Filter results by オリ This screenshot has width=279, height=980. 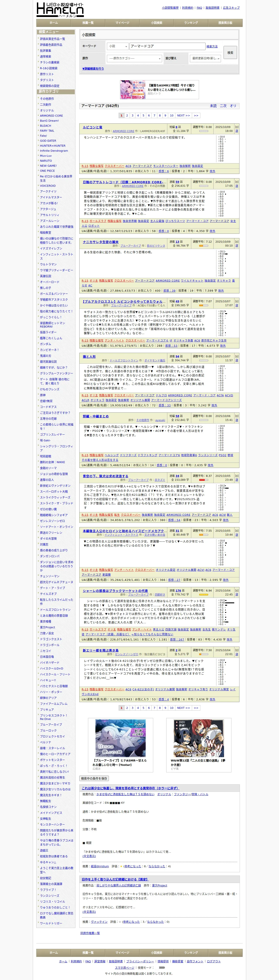pyautogui.click(x=233, y=106)
